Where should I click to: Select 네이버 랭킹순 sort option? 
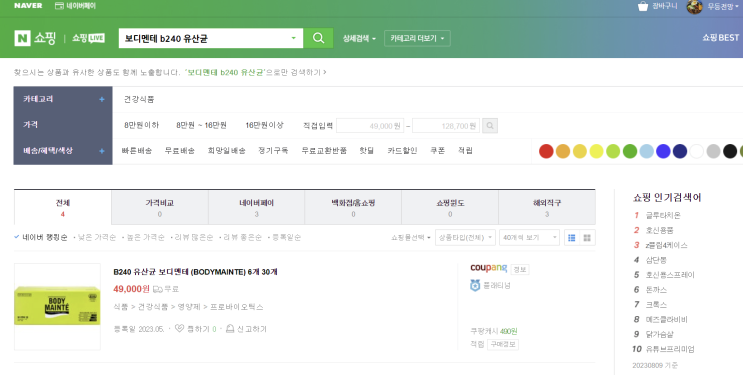click(41, 237)
